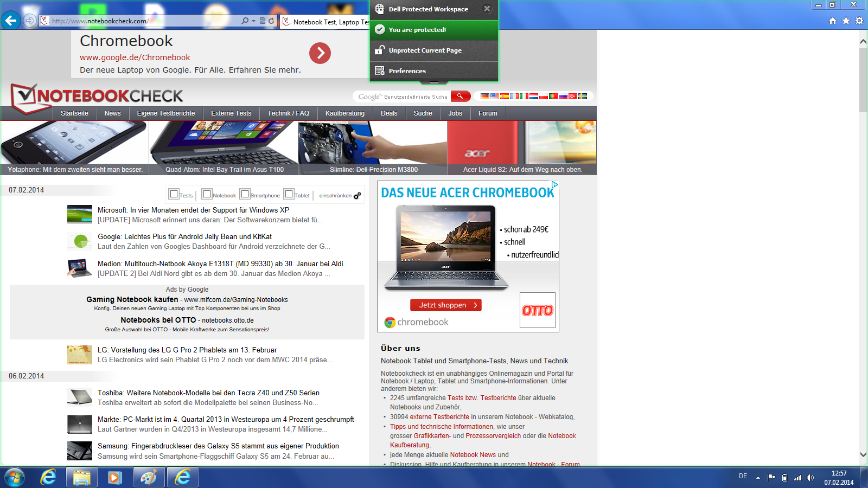The width and height of the screenshot is (868, 488).
Task: Click the vertical scrollbar down arrow
Action: coord(863,455)
